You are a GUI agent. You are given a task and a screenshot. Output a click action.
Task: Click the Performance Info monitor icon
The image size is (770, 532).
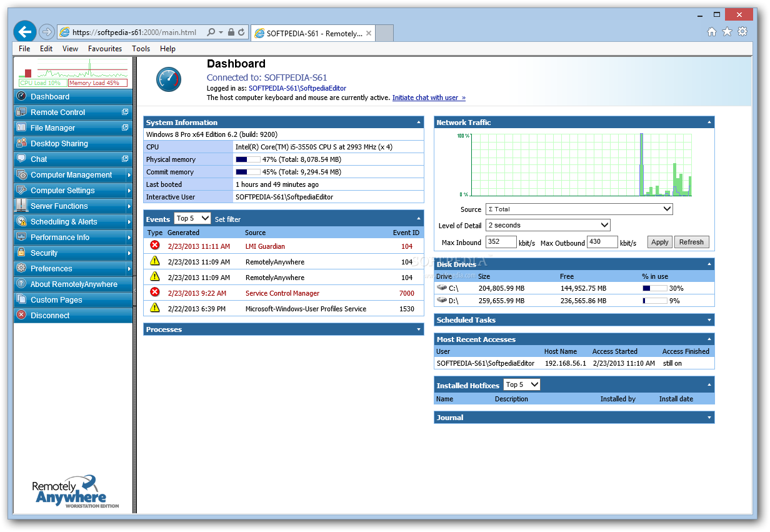tap(22, 238)
